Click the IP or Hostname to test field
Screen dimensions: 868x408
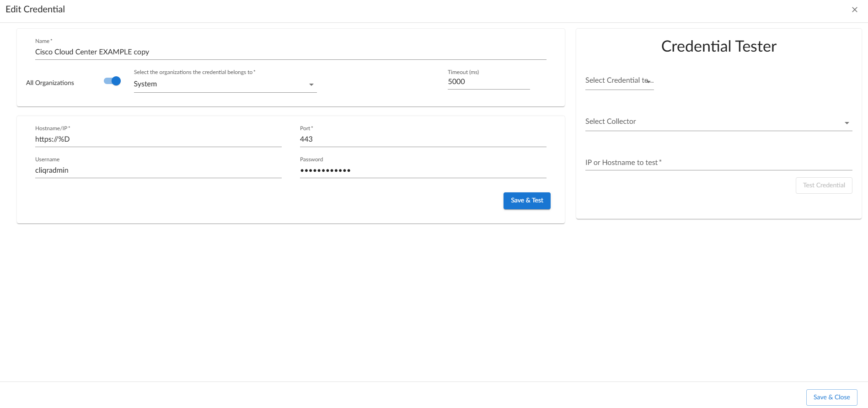tap(718, 163)
